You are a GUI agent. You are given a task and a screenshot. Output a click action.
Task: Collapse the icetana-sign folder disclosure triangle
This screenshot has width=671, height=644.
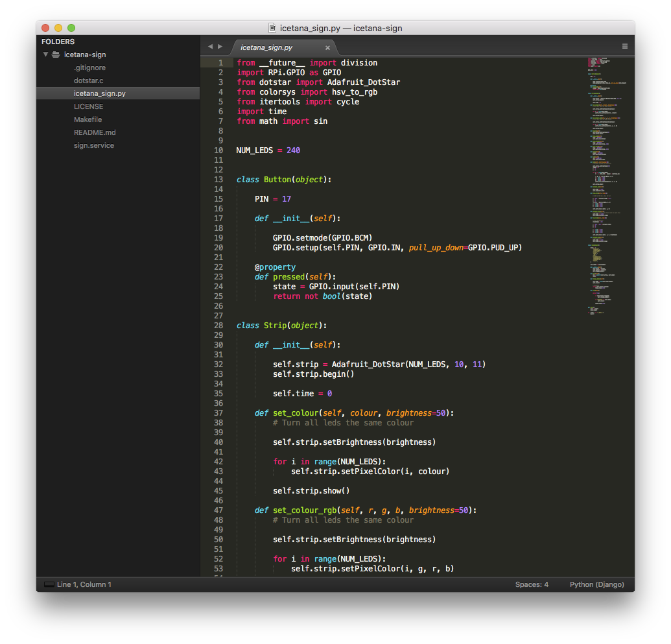click(x=45, y=54)
